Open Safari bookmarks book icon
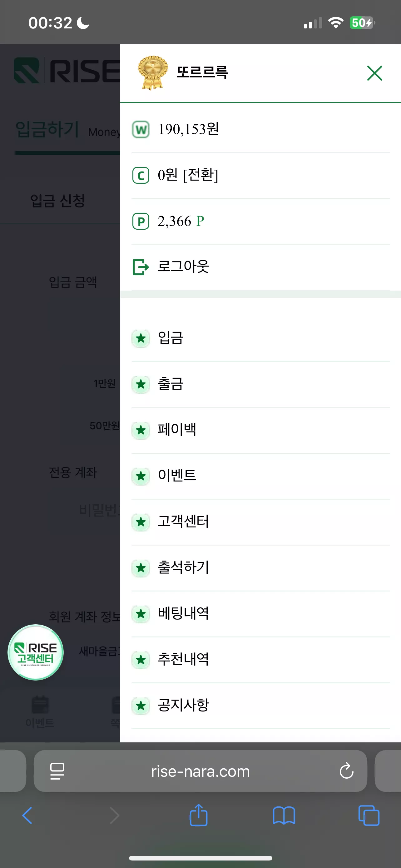401x868 pixels. (x=284, y=816)
